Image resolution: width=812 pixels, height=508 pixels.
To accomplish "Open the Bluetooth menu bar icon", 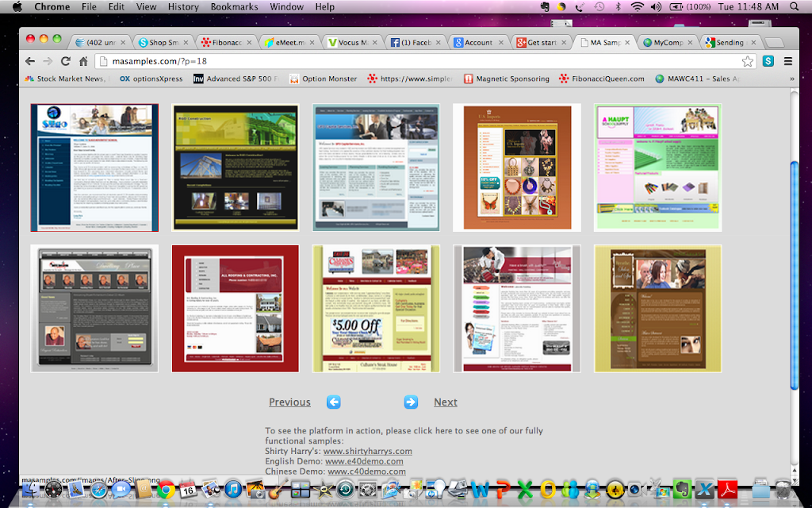I will coord(618,6).
